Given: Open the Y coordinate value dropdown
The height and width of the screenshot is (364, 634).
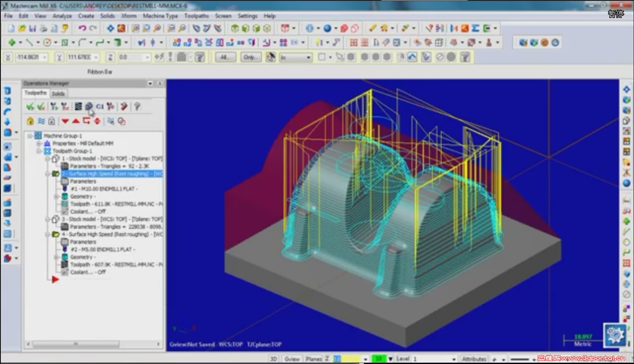Looking at the screenshot, I should (x=96, y=57).
